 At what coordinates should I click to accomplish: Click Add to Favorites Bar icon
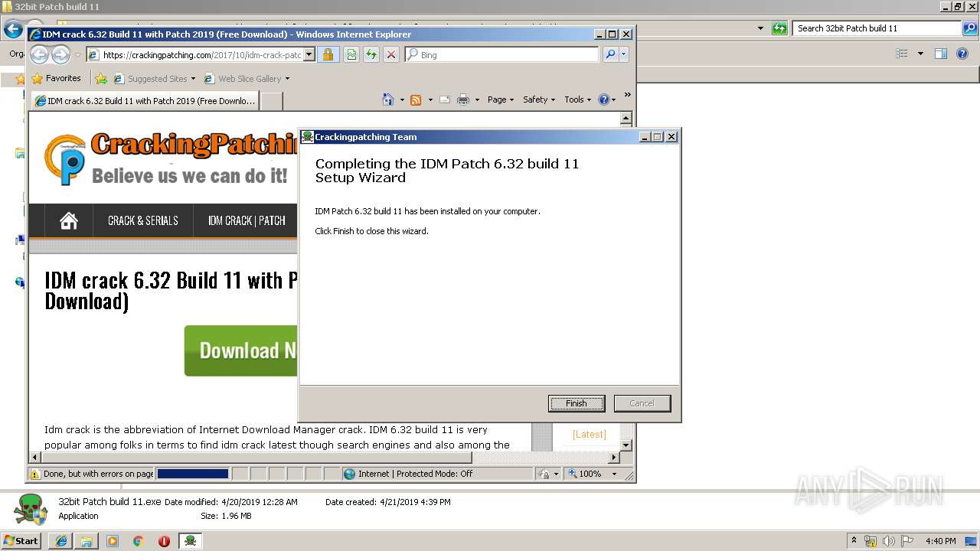pos(101,78)
